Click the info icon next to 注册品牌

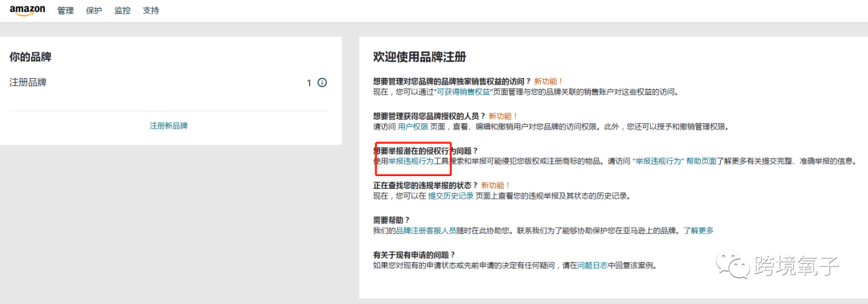[322, 83]
